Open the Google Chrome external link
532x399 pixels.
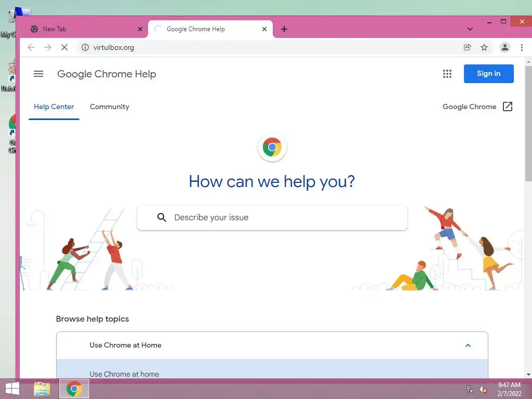point(477,107)
